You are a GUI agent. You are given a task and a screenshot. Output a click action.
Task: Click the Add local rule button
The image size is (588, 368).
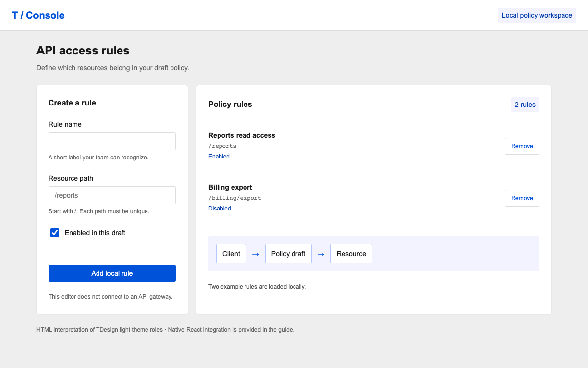click(112, 273)
